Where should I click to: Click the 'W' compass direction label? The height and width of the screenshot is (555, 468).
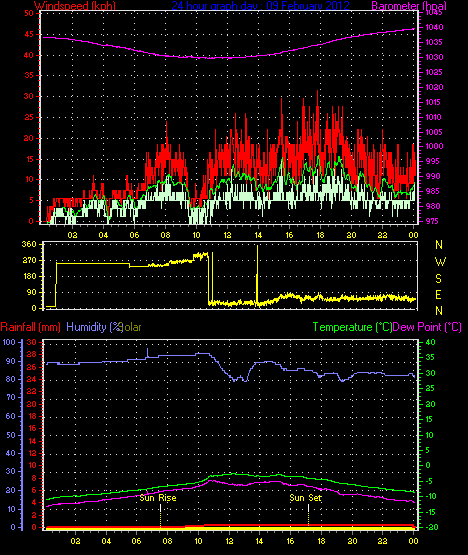pos(440,262)
